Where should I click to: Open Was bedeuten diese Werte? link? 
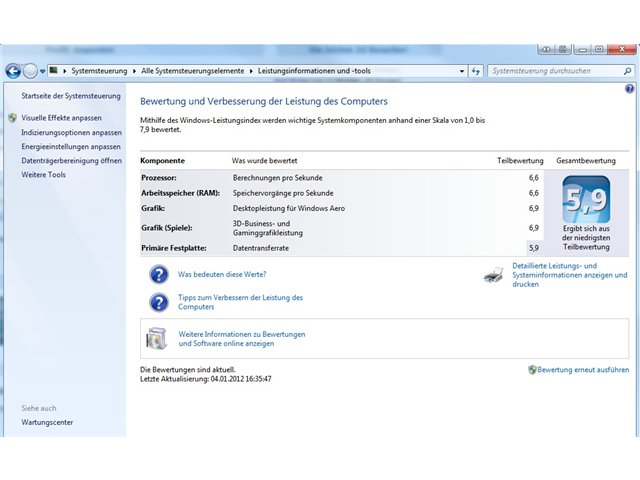pos(222,274)
